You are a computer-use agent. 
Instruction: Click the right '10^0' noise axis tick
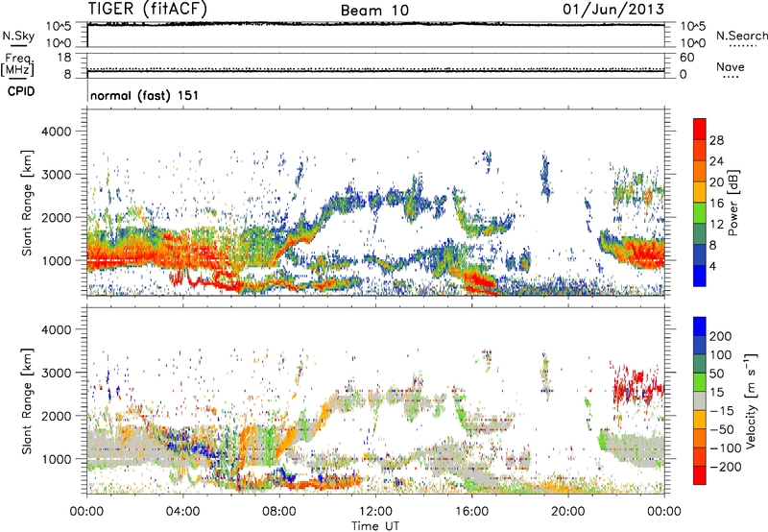pos(692,43)
